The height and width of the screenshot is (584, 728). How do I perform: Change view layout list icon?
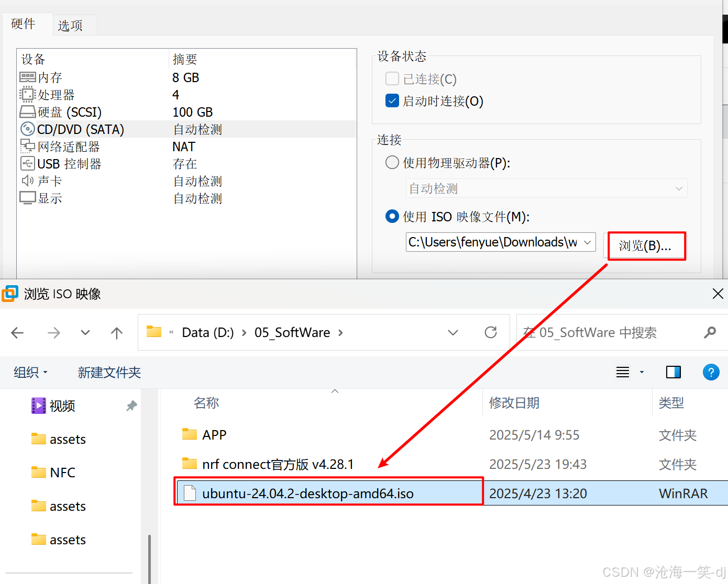click(x=623, y=372)
